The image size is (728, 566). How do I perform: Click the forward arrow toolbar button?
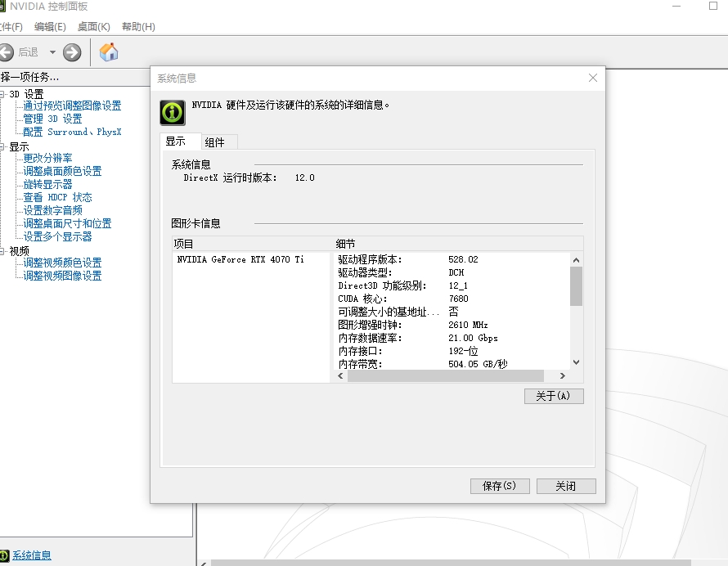point(72,52)
